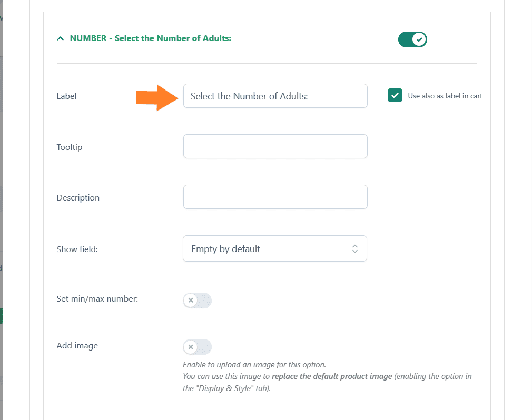Click the up-down arrows in Show field selector

[x=355, y=248]
